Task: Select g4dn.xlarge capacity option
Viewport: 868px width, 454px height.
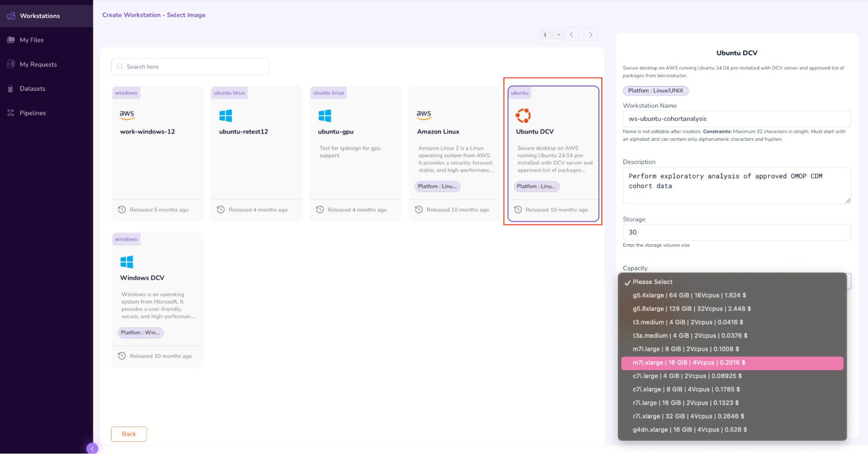Action: pos(690,430)
